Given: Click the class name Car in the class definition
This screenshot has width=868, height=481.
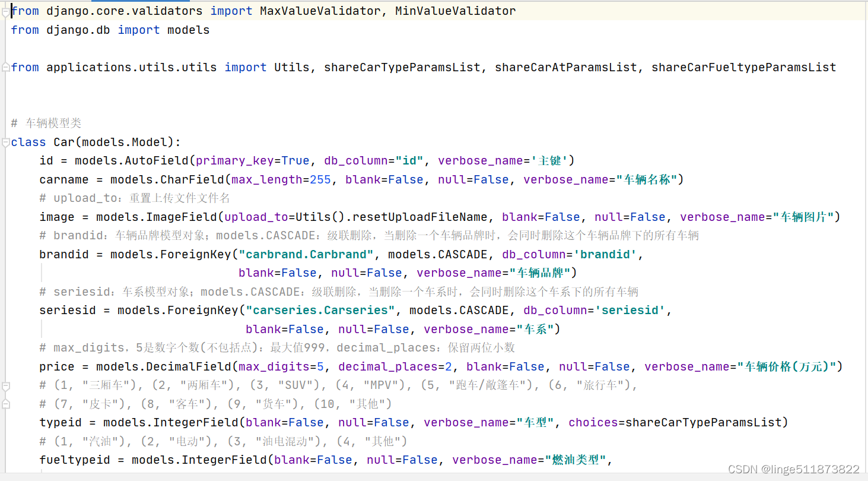Looking at the screenshot, I should (64, 142).
